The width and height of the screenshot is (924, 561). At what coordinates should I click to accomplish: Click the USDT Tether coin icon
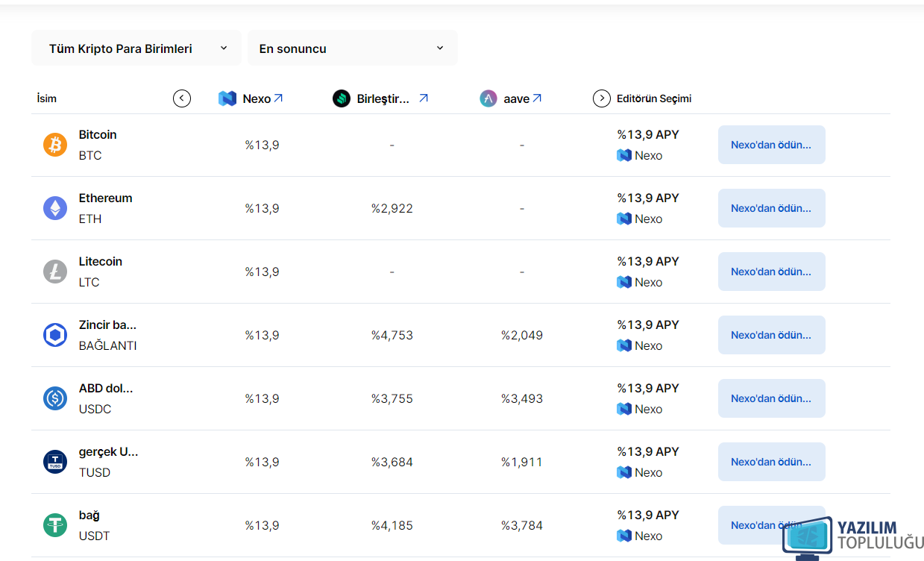coord(55,525)
